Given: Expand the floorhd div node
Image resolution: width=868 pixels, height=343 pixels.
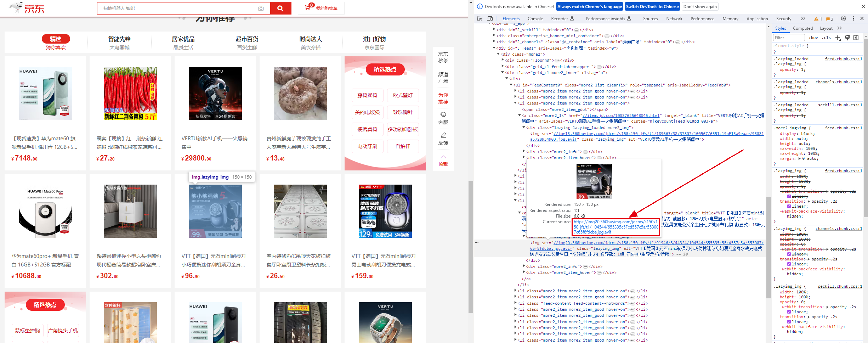Looking at the screenshot, I should 503,60.
